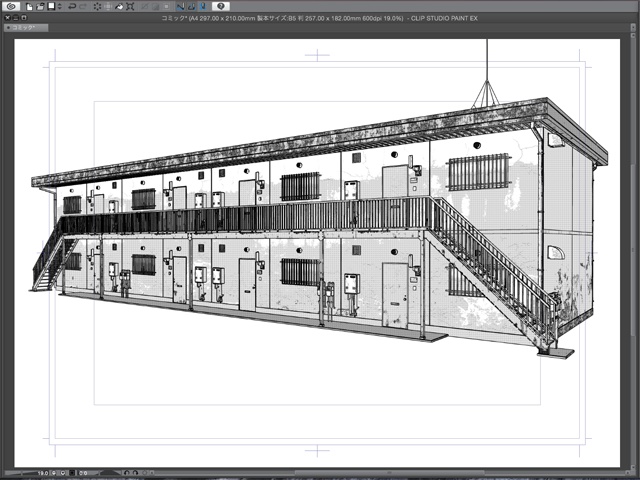
Task: Select the Fill bucket icon
Action: click(x=119, y=6)
